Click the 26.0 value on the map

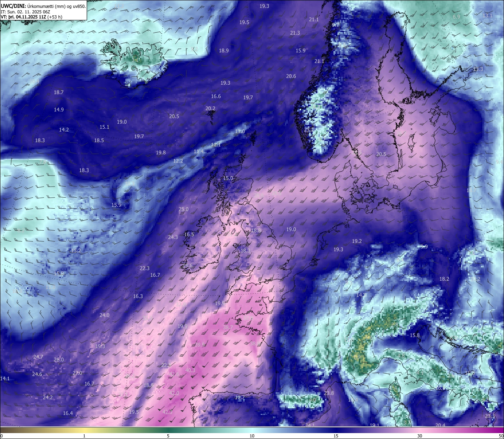click(x=59, y=360)
